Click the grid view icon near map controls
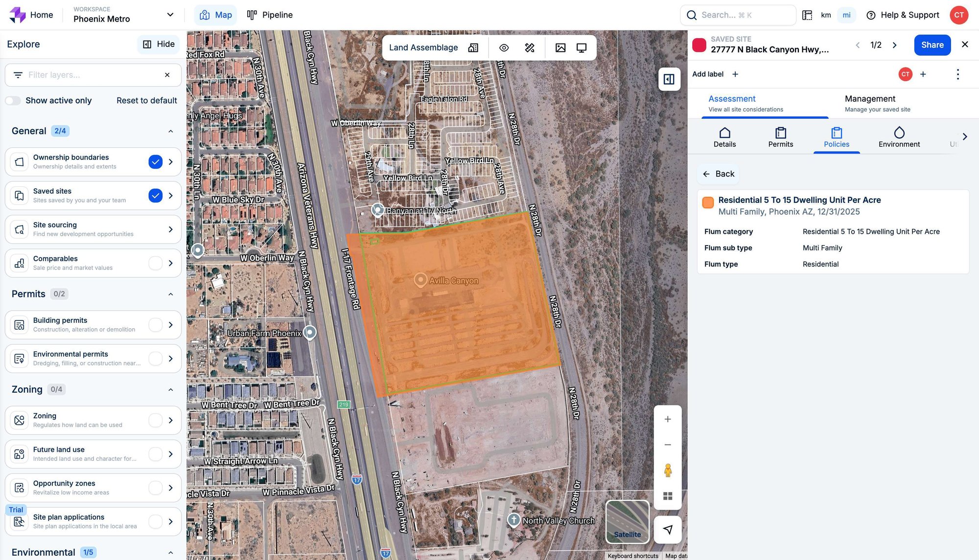 [668, 496]
